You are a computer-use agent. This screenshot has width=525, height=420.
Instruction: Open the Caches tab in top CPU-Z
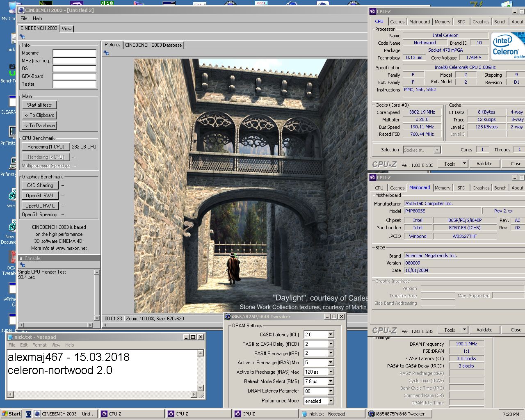(397, 22)
